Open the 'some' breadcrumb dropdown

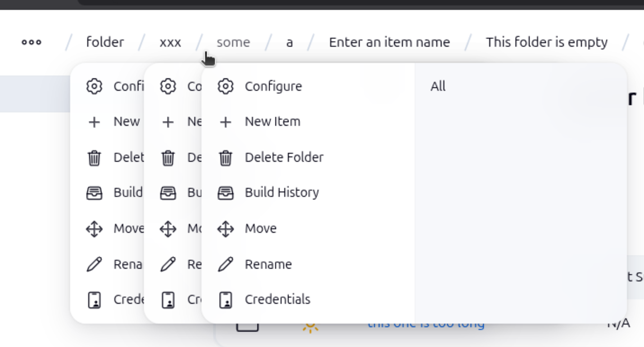pyautogui.click(x=233, y=42)
